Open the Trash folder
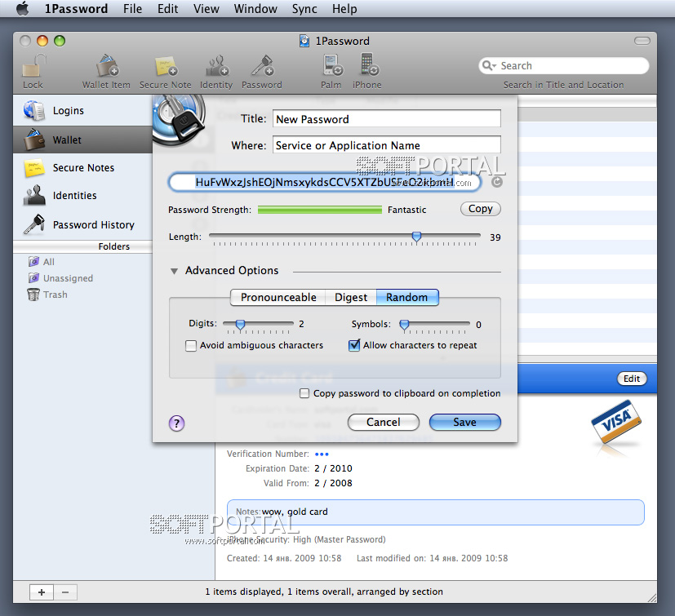 (47, 295)
